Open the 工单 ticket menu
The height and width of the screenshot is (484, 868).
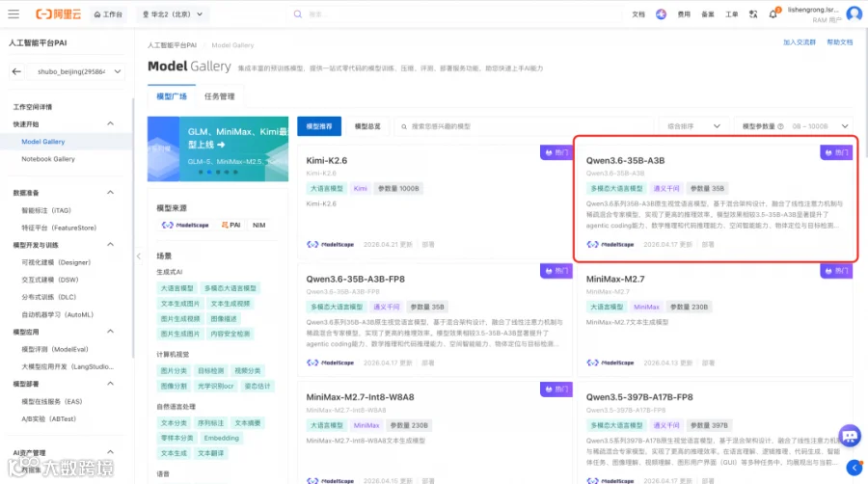pyautogui.click(x=732, y=14)
